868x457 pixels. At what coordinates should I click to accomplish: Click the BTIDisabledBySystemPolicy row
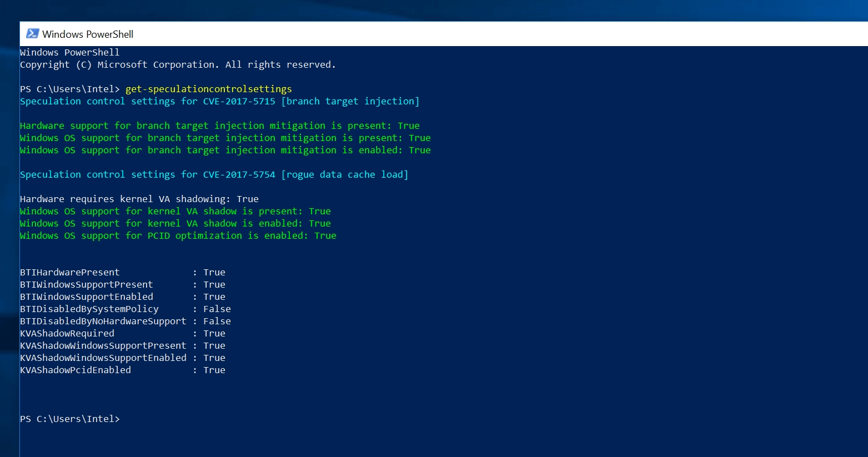click(126, 309)
